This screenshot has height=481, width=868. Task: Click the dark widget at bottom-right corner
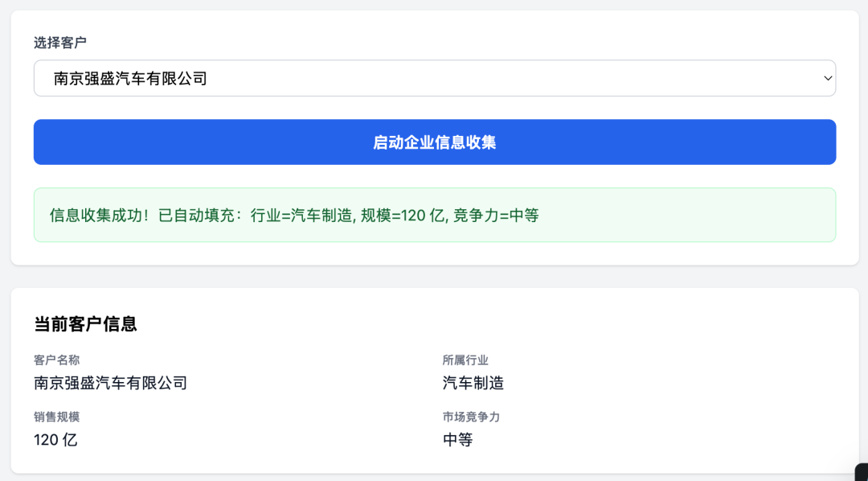pos(860,473)
